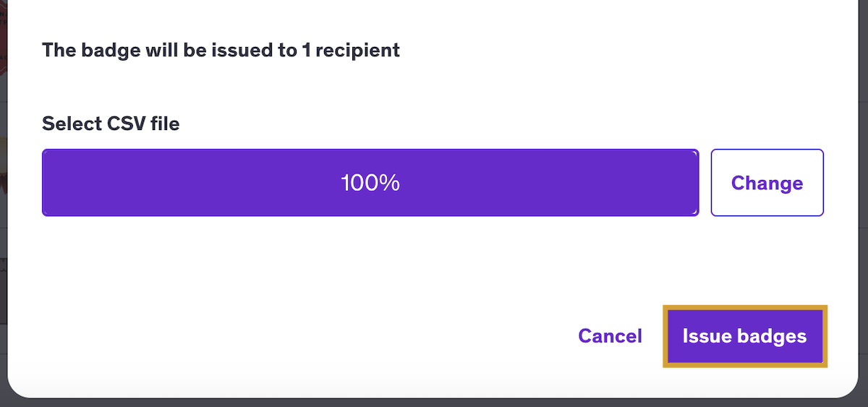Confirm issuing badges to 1 recipient
The image size is (868, 407).
(744, 337)
